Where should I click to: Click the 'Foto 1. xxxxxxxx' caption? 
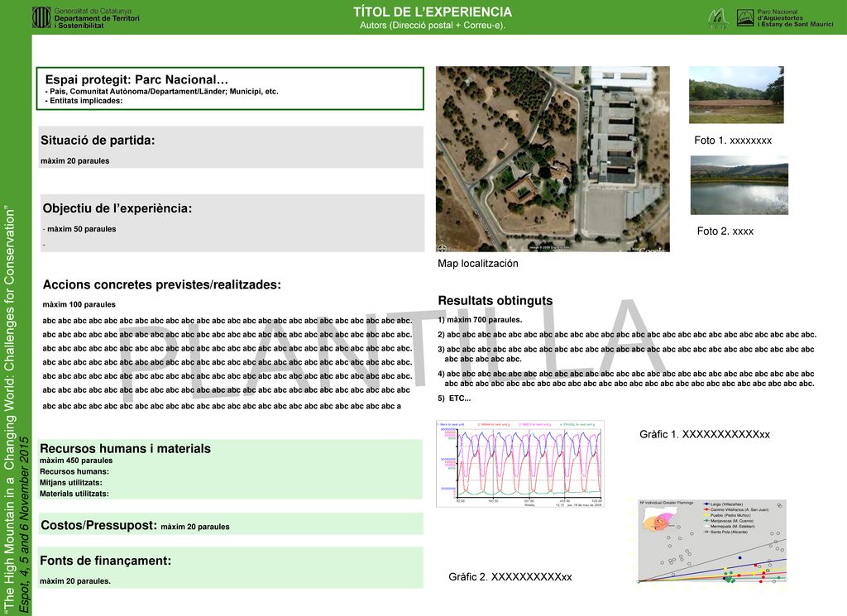[x=733, y=141]
